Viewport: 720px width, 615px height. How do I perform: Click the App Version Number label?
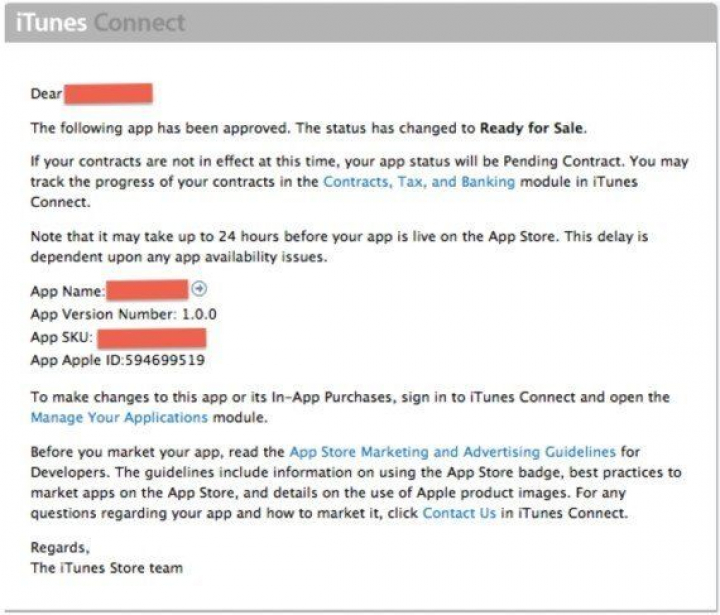[x=100, y=313]
